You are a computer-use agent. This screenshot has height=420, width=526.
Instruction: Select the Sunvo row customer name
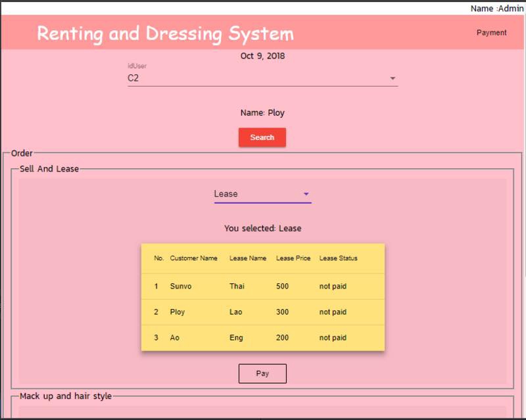[x=180, y=286]
